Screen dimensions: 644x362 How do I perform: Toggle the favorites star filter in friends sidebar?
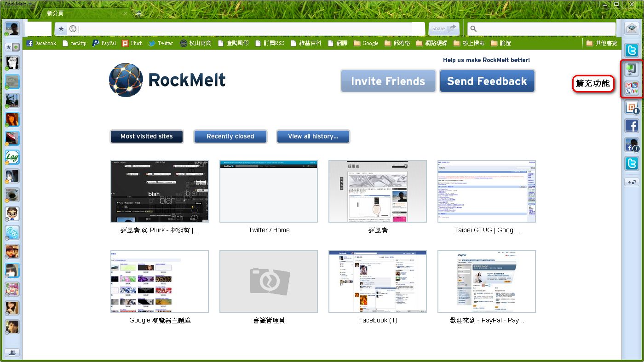[9, 47]
